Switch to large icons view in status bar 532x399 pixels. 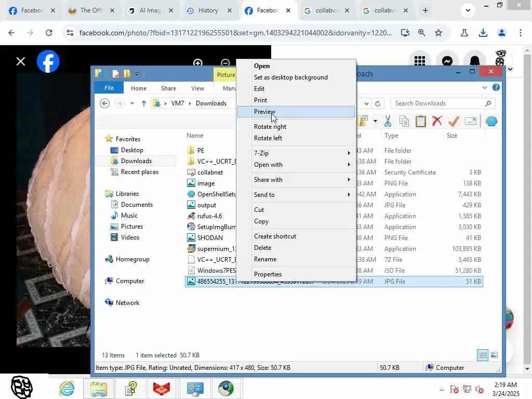pyautogui.click(x=494, y=355)
